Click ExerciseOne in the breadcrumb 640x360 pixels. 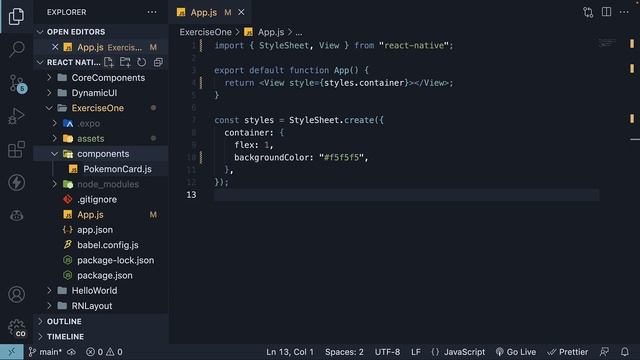(x=205, y=32)
